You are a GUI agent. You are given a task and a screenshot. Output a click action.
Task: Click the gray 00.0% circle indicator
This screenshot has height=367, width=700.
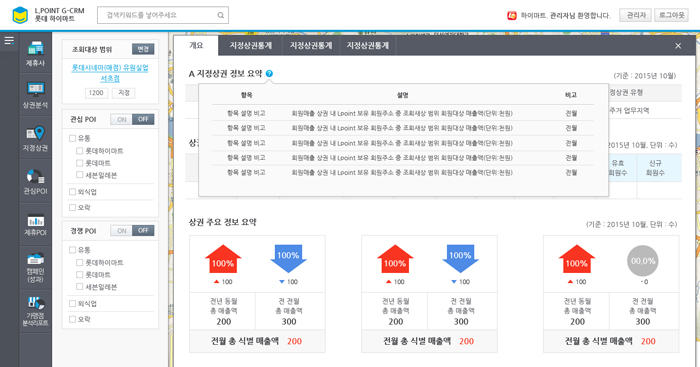[643, 261]
